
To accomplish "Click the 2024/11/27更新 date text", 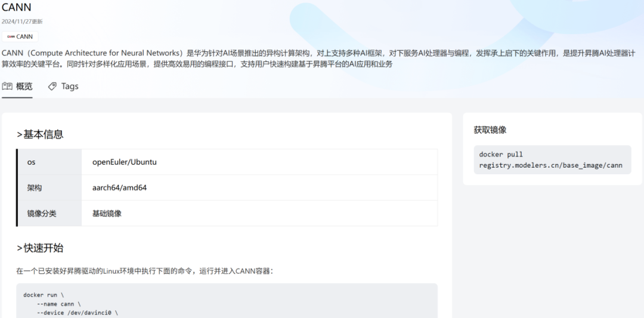I will (22, 21).
